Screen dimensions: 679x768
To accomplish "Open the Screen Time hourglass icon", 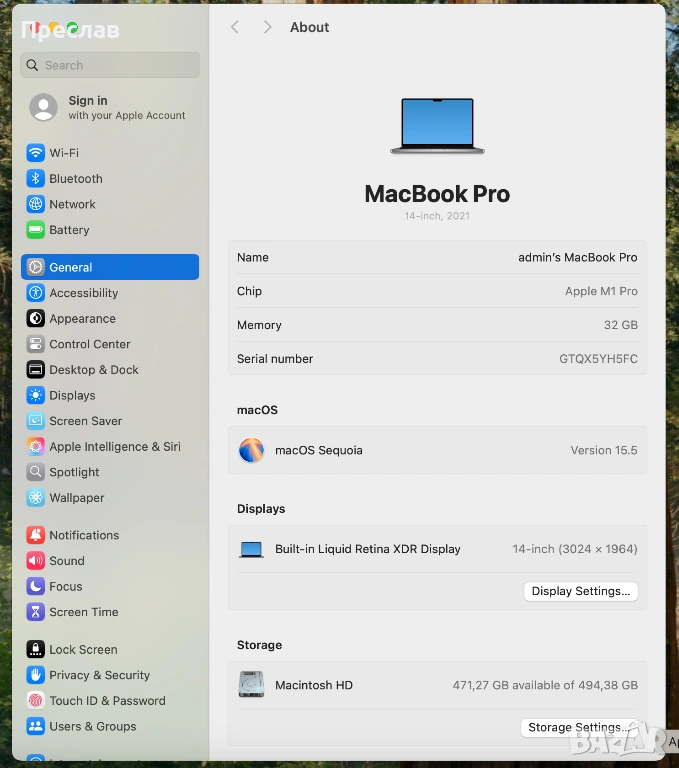I will [36, 612].
